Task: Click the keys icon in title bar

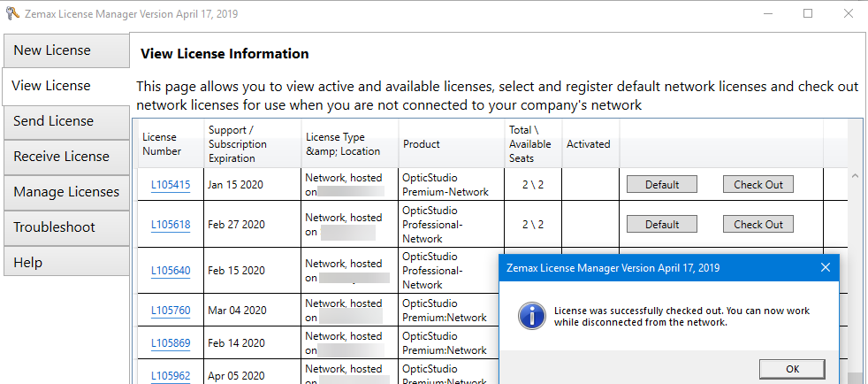Action: 12,14
